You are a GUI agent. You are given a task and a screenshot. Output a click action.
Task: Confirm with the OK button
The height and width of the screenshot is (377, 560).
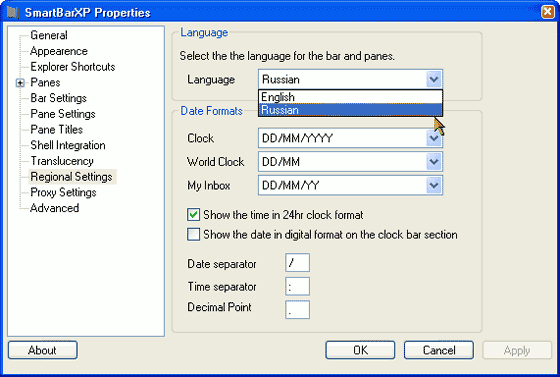pyautogui.click(x=360, y=350)
